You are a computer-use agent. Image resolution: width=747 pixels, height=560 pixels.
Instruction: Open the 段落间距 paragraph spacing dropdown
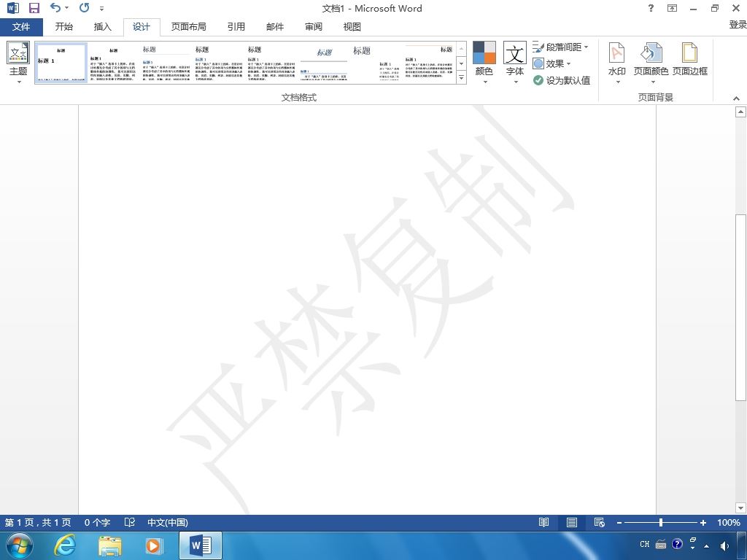[x=561, y=47]
